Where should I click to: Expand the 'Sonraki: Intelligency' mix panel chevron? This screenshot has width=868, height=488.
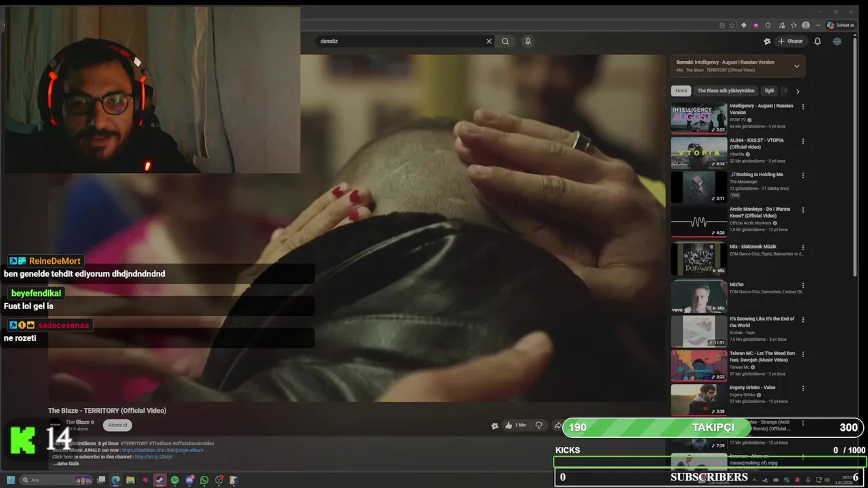(x=796, y=66)
